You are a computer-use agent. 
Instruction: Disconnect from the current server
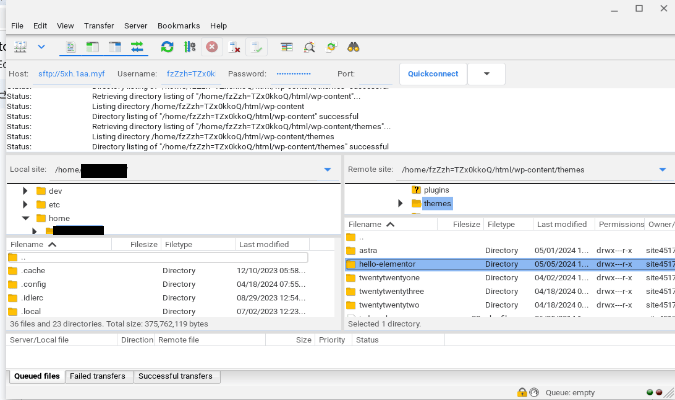tap(234, 47)
